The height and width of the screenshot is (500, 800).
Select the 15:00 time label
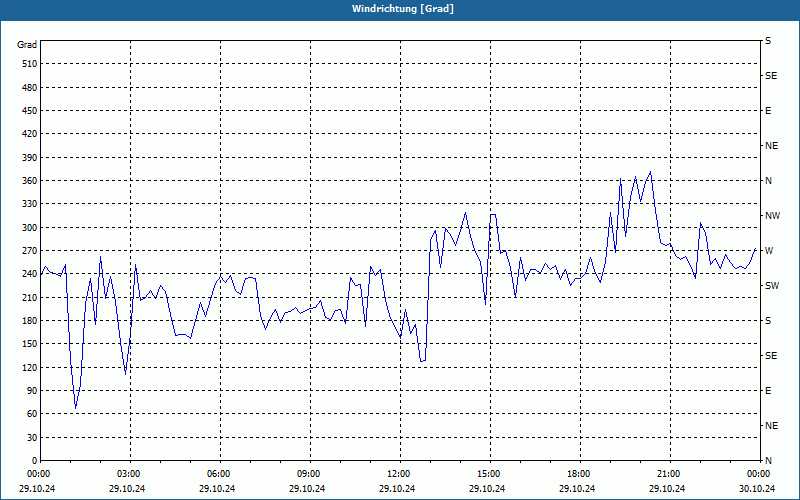(x=489, y=473)
